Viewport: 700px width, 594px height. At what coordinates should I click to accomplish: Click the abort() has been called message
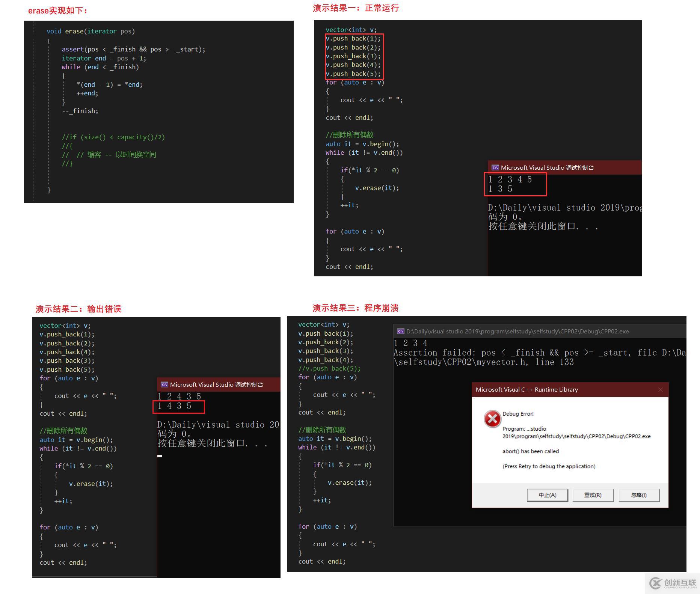531,451
